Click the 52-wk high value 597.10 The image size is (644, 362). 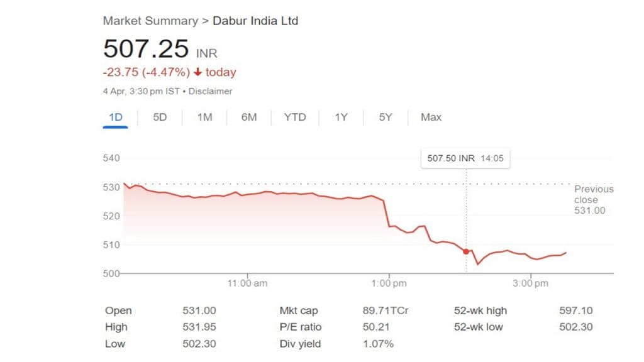[575, 310]
